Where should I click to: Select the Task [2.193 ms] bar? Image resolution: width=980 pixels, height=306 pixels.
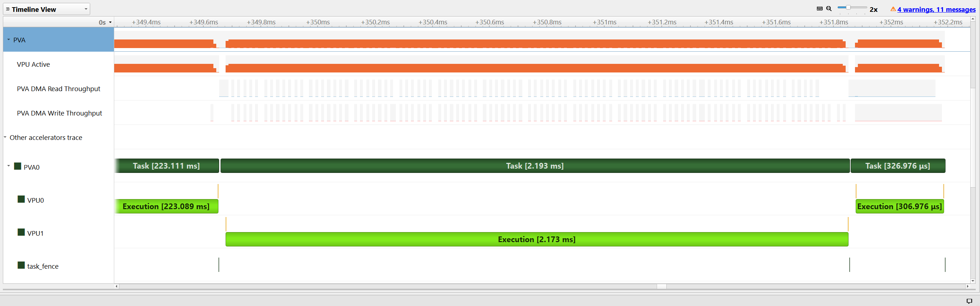[535, 166]
